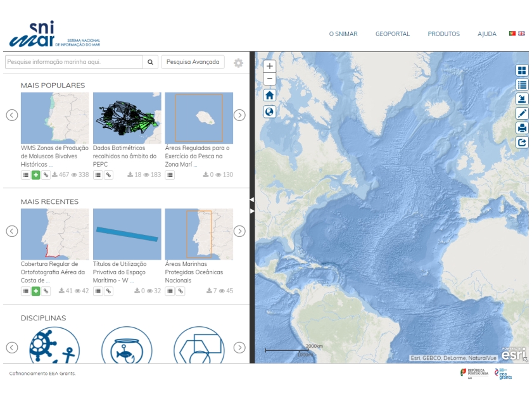Select the pencil draw tool on map
The image size is (532, 399).
(x=522, y=113)
